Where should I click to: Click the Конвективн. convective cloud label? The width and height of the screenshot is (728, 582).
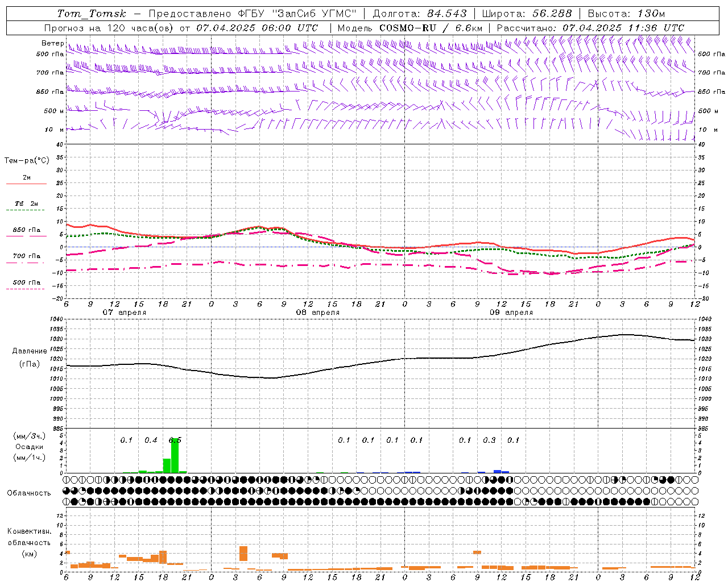29,531
